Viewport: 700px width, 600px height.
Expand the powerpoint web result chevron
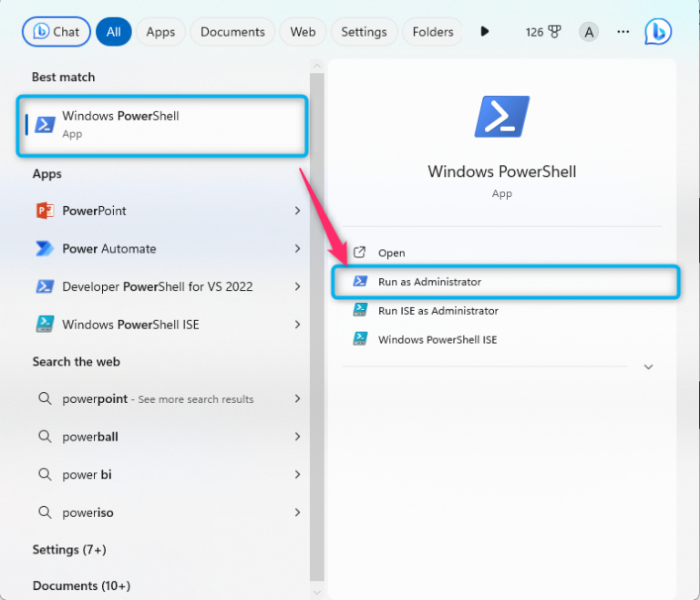[297, 398]
